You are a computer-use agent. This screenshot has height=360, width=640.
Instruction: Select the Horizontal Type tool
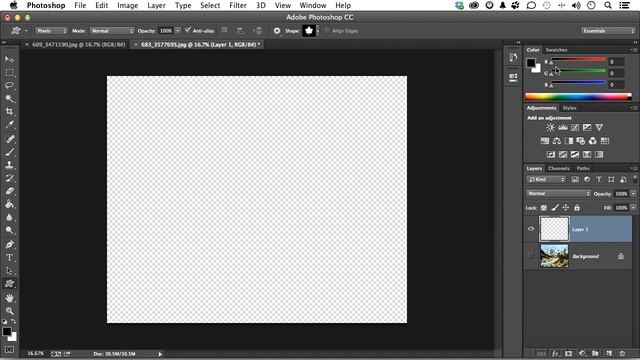(x=9, y=258)
